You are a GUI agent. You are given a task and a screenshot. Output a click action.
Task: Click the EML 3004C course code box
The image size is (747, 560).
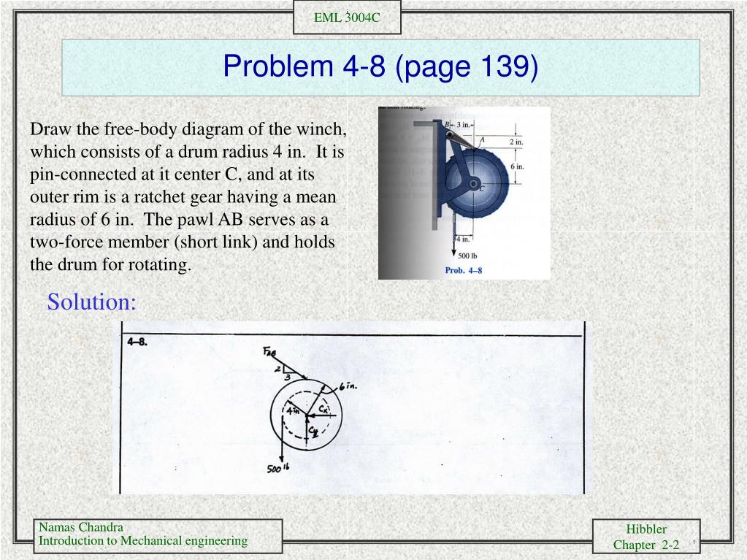point(347,18)
